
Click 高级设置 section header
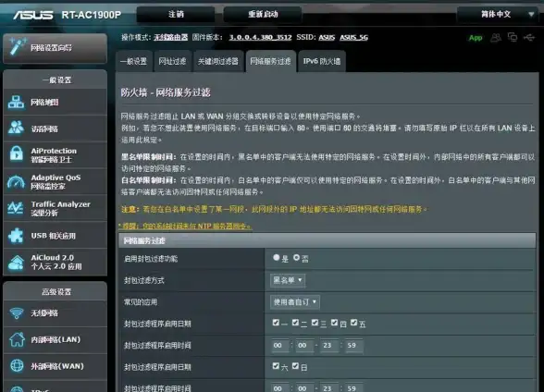pos(56,291)
